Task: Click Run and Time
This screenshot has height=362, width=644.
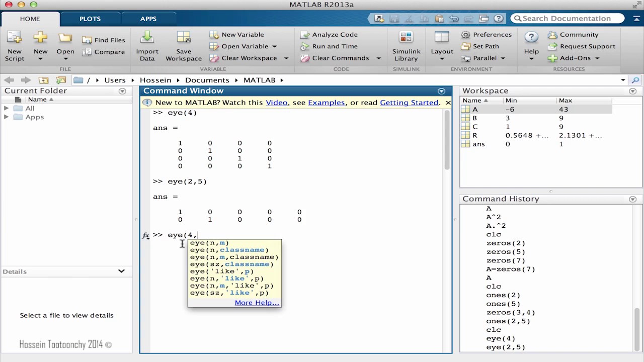Action: coord(329,46)
